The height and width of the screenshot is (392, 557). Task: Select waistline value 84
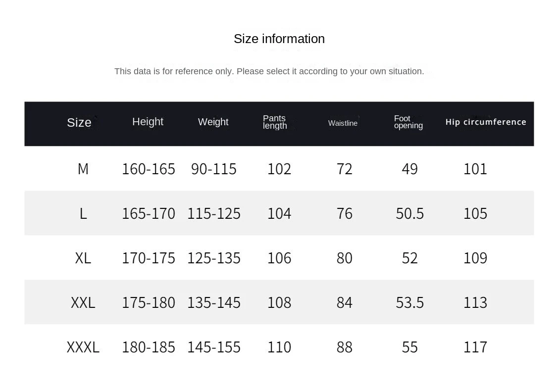345,302
